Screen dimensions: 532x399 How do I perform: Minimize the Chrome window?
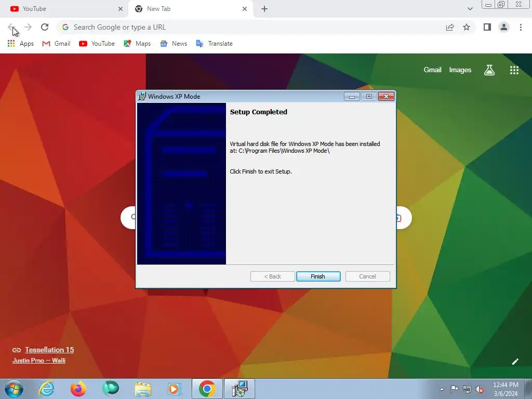tap(488, 5)
